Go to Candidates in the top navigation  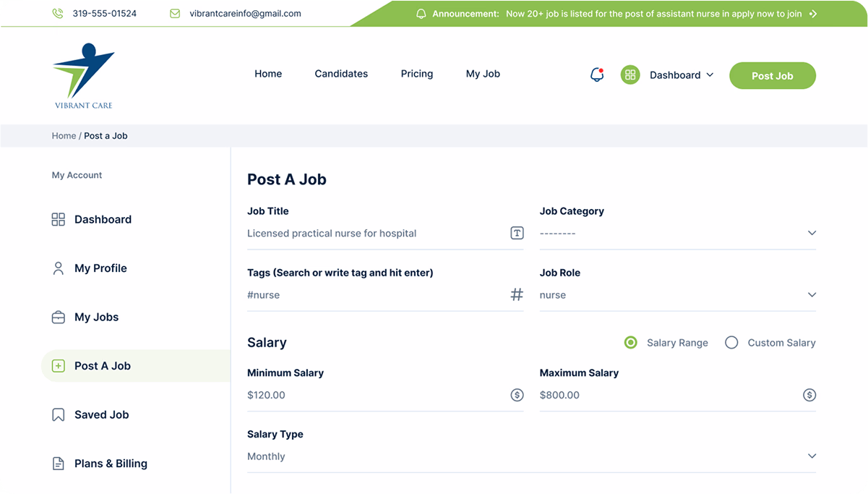click(x=341, y=74)
